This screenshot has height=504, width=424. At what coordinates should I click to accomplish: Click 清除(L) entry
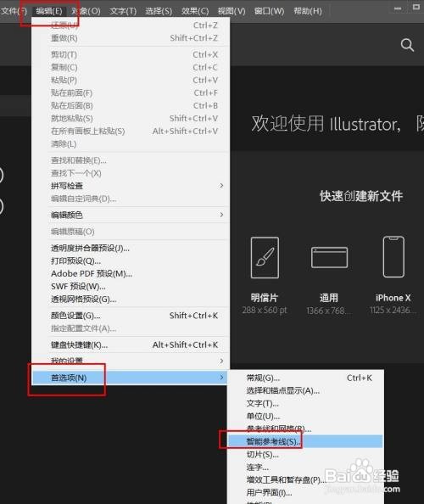pyautogui.click(x=131, y=144)
